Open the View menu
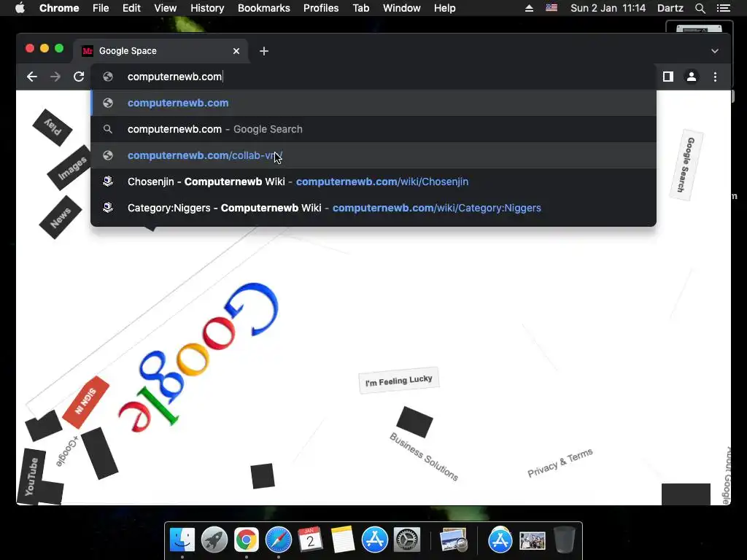 [166, 8]
